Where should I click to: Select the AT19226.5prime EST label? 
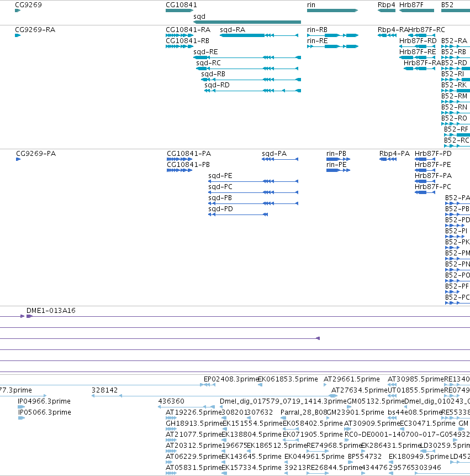tap(194, 412)
